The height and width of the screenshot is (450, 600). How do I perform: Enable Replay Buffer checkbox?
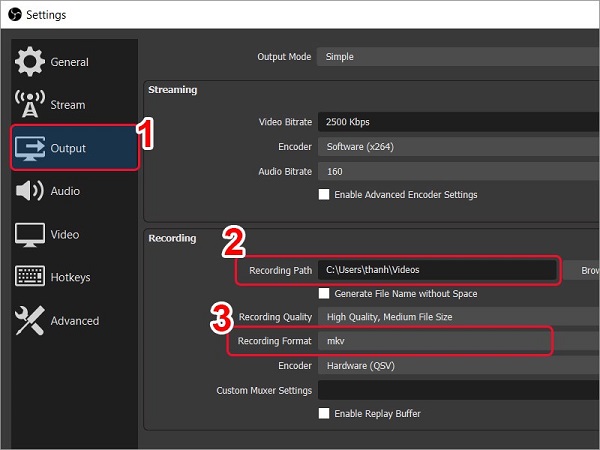click(x=324, y=414)
